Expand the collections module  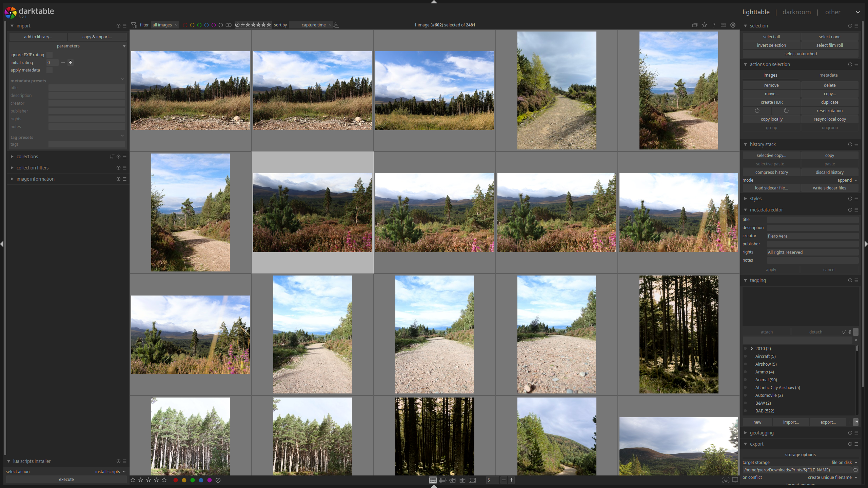(27, 157)
